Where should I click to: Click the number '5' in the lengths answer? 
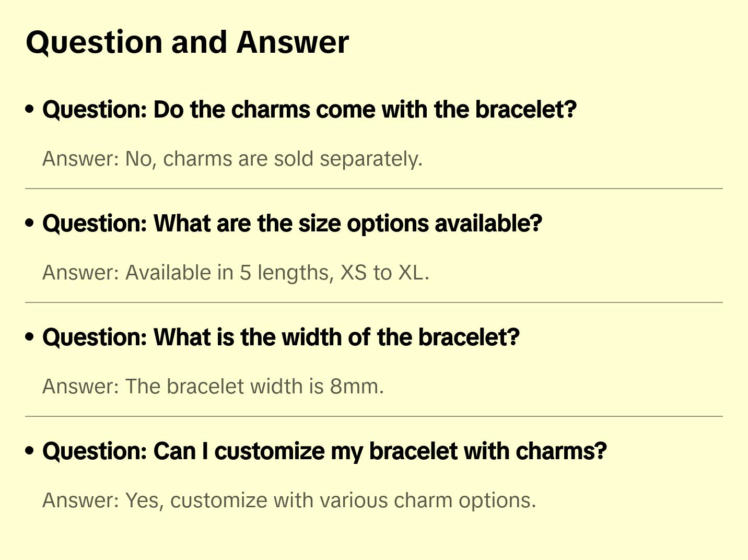(x=245, y=273)
